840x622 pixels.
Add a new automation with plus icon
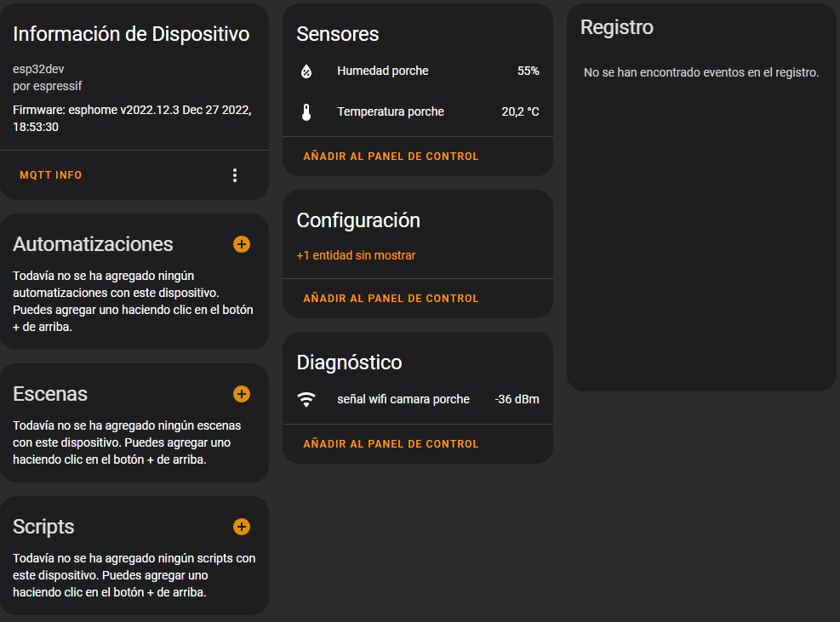tap(242, 244)
